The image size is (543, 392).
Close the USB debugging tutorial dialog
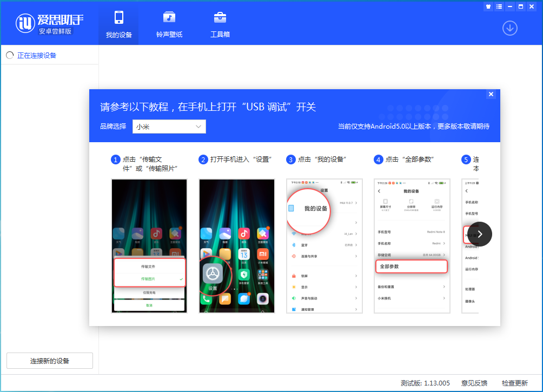pyautogui.click(x=491, y=94)
